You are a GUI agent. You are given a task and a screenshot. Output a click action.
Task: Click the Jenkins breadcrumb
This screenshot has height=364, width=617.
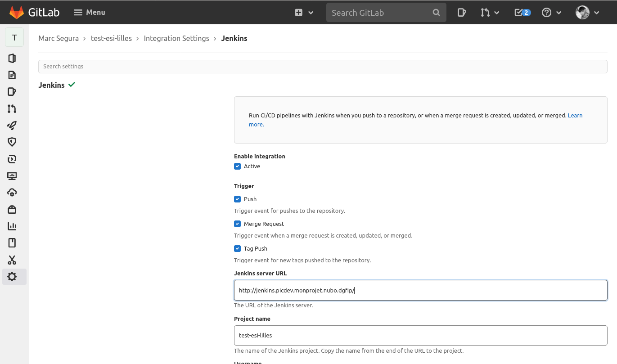point(234,38)
